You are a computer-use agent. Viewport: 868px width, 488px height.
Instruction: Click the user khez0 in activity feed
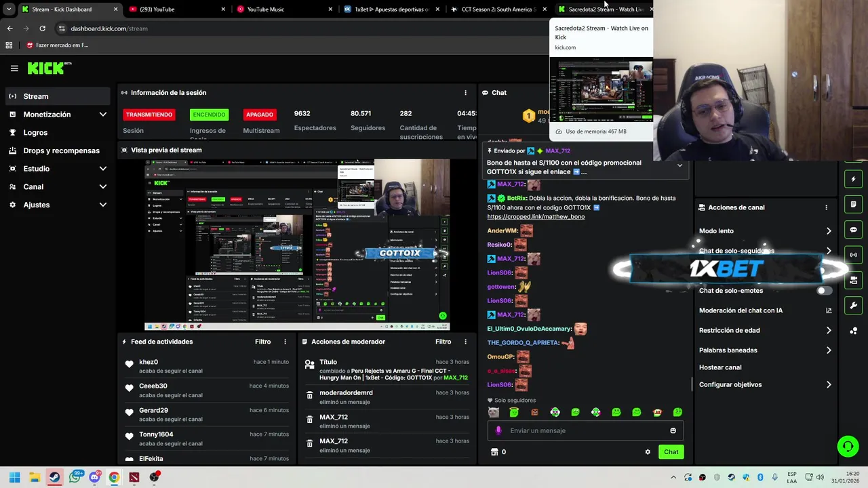pyautogui.click(x=149, y=362)
